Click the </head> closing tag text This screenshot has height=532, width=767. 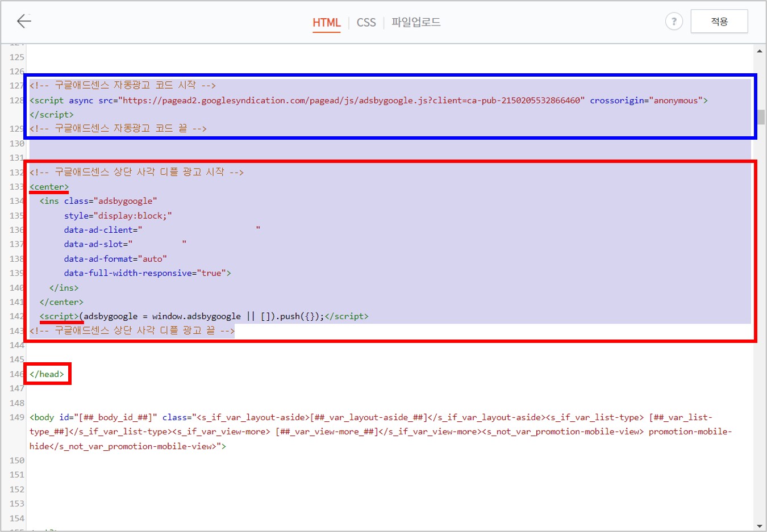pyautogui.click(x=47, y=374)
